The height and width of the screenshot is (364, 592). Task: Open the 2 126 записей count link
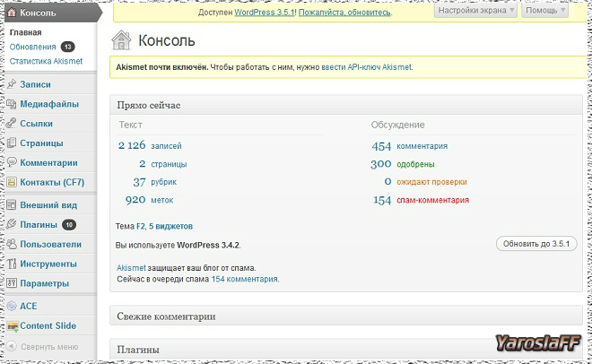[132, 145]
